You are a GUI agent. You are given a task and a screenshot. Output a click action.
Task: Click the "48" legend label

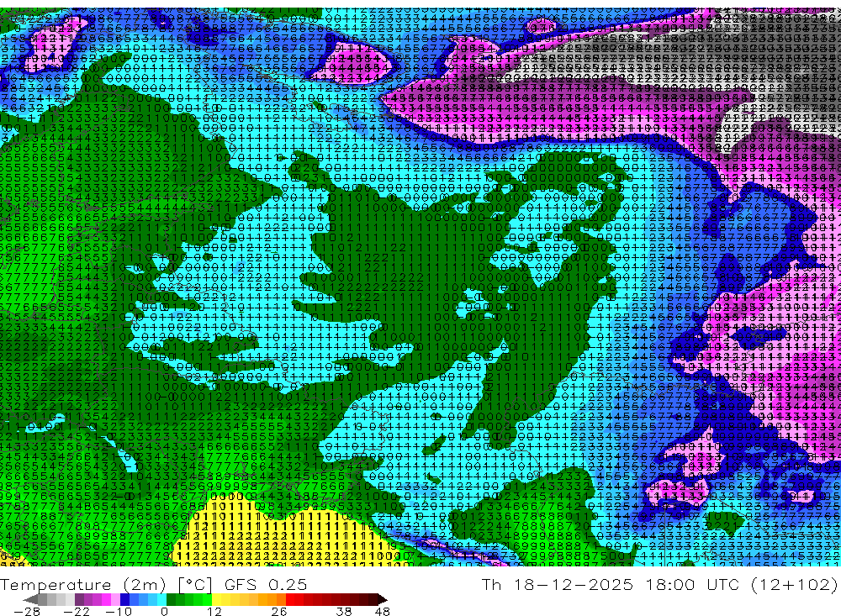382,611
